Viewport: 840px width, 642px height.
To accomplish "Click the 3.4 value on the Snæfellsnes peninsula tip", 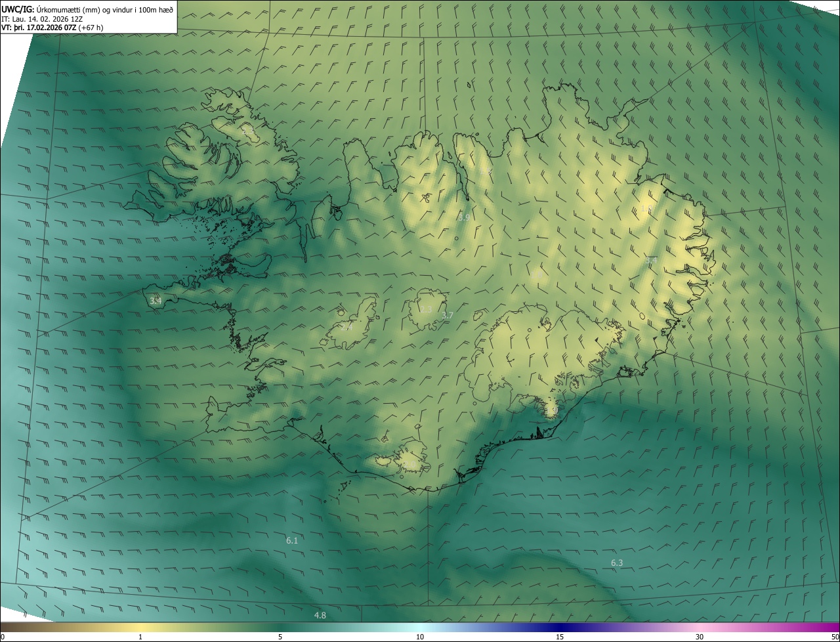I will tap(156, 301).
